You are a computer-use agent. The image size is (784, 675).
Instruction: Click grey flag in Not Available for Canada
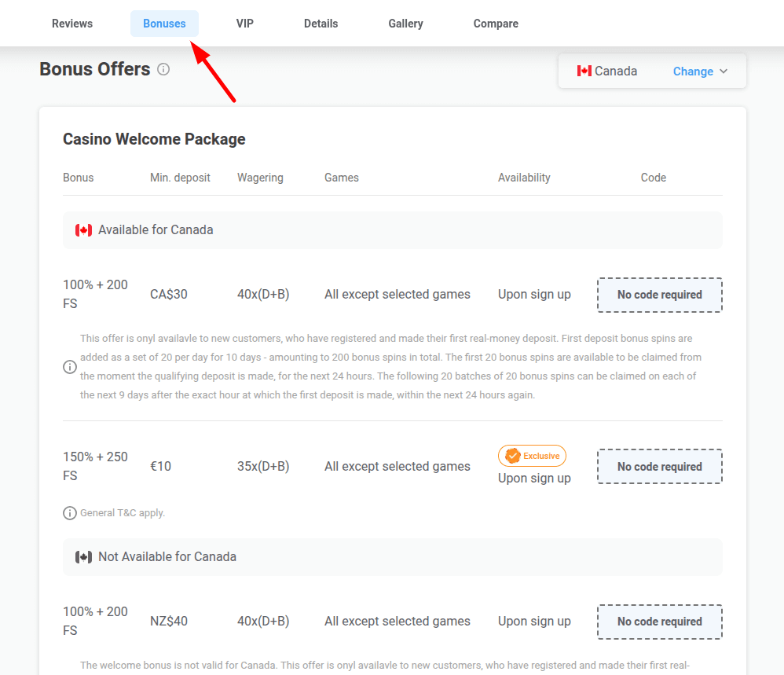click(83, 557)
